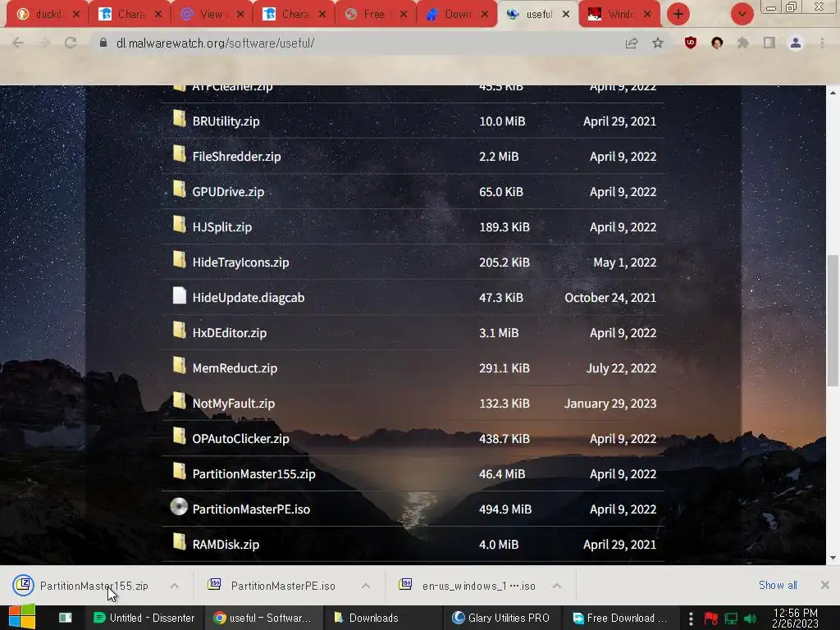Open en-us_windows iso in downloads bar
This screenshot has height=630, width=840.
click(479, 586)
